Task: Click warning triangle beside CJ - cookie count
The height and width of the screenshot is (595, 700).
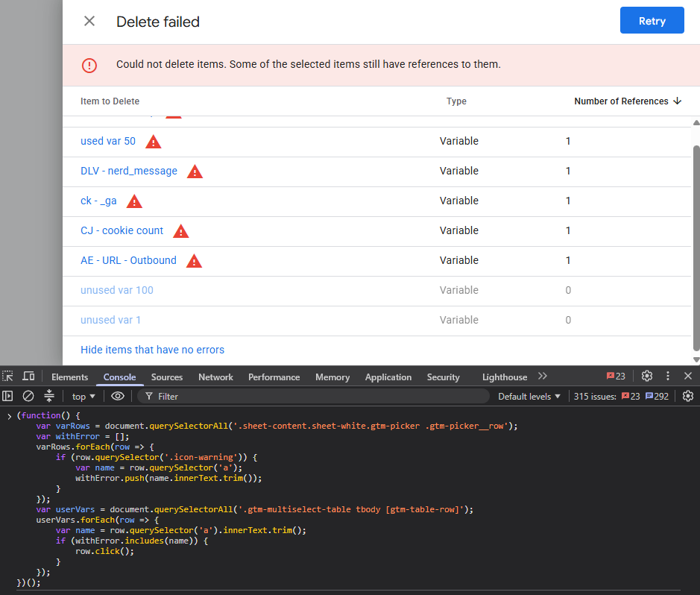Action: coord(181,231)
